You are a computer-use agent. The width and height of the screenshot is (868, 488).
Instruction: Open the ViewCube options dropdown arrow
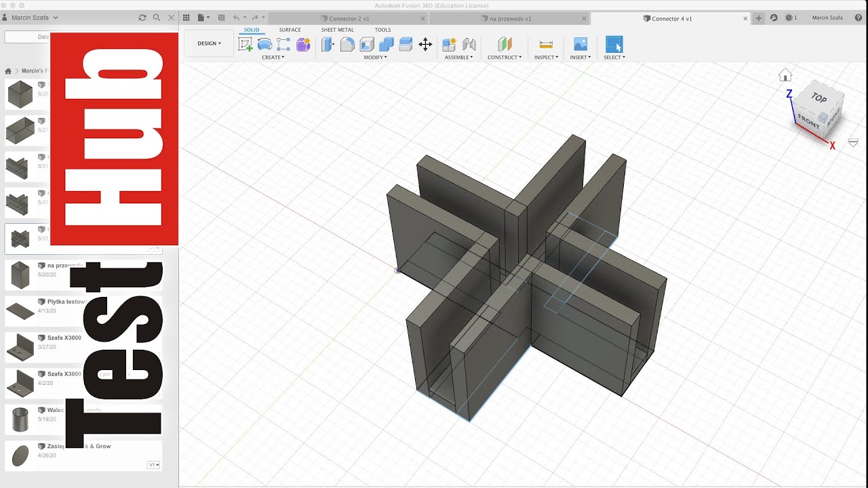pyautogui.click(x=853, y=142)
